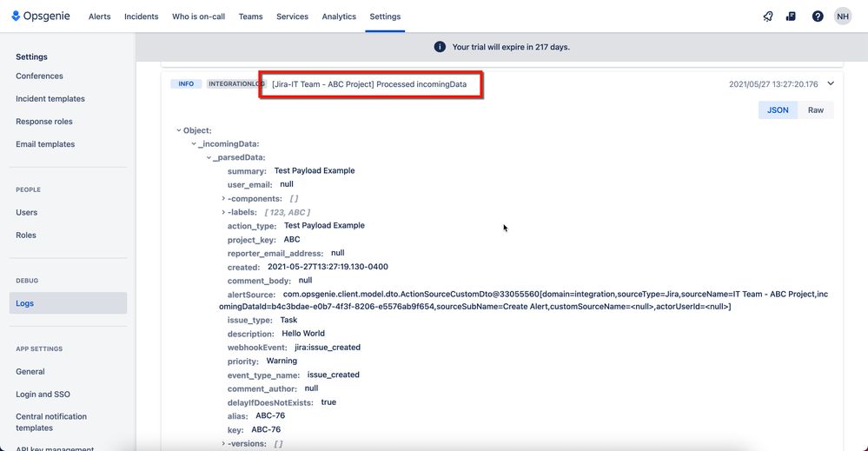Collapse the _incomingData node
This screenshot has height=451, width=868.
[x=194, y=144]
